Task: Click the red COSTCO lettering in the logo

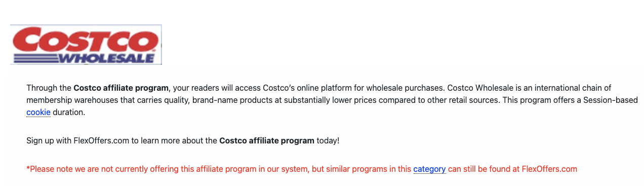Action: (x=85, y=40)
